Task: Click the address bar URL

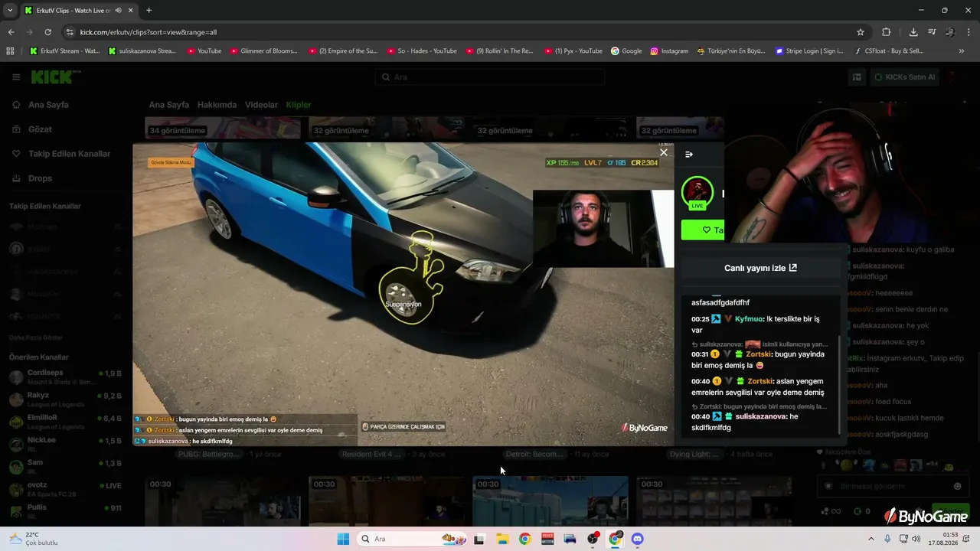Action: 148,32
